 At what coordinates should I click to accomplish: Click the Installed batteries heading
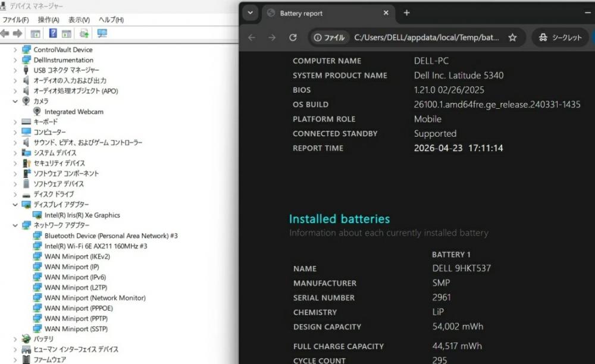click(x=339, y=219)
